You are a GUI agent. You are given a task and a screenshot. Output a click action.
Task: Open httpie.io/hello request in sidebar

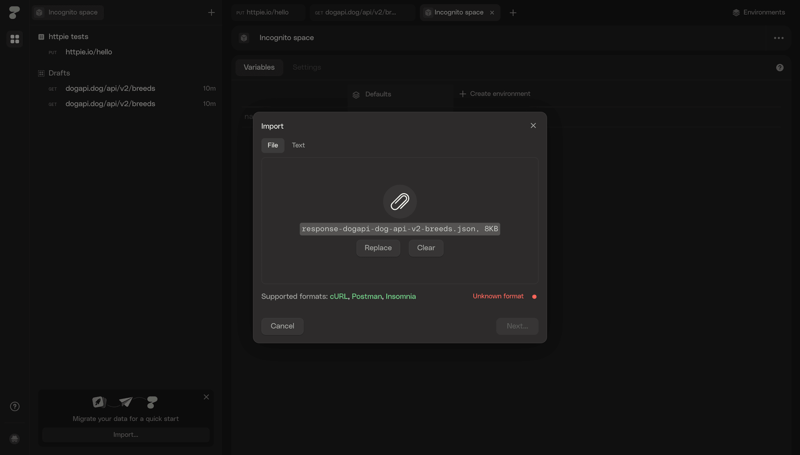(89, 52)
